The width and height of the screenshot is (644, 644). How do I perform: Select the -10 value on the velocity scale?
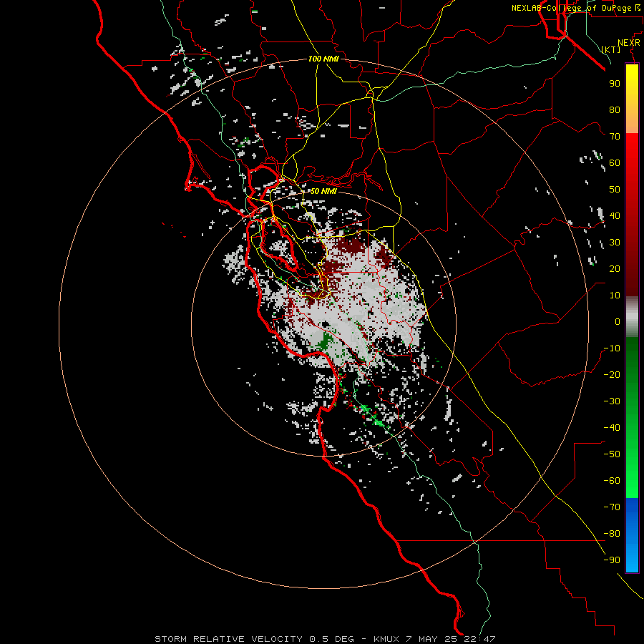pos(612,348)
